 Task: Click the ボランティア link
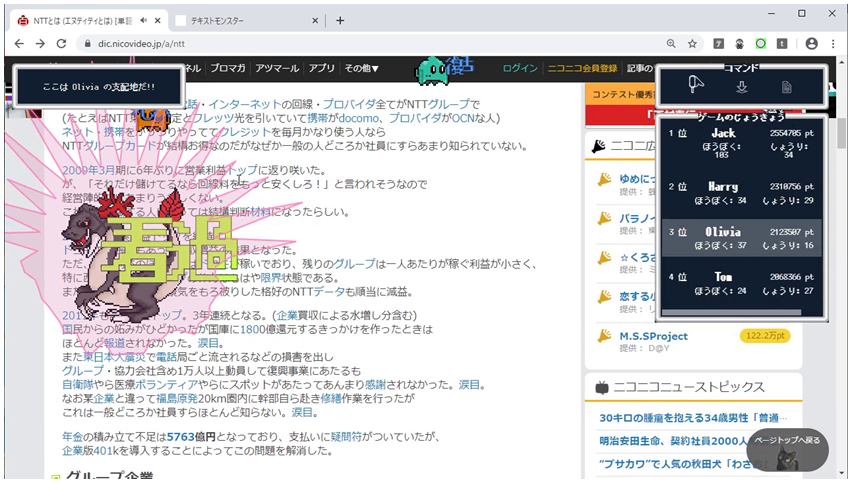pyautogui.click(x=166, y=385)
